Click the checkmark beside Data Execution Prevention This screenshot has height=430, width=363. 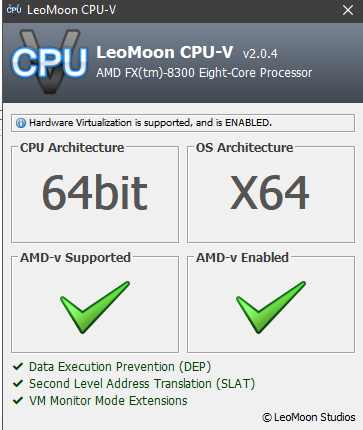tap(18, 367)
